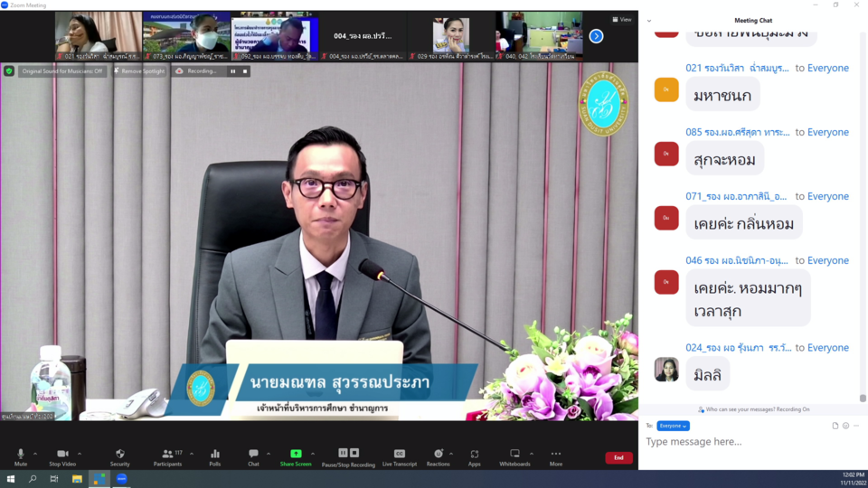
Task: Pause recording from the bottom toolbar
Action: 343,453
